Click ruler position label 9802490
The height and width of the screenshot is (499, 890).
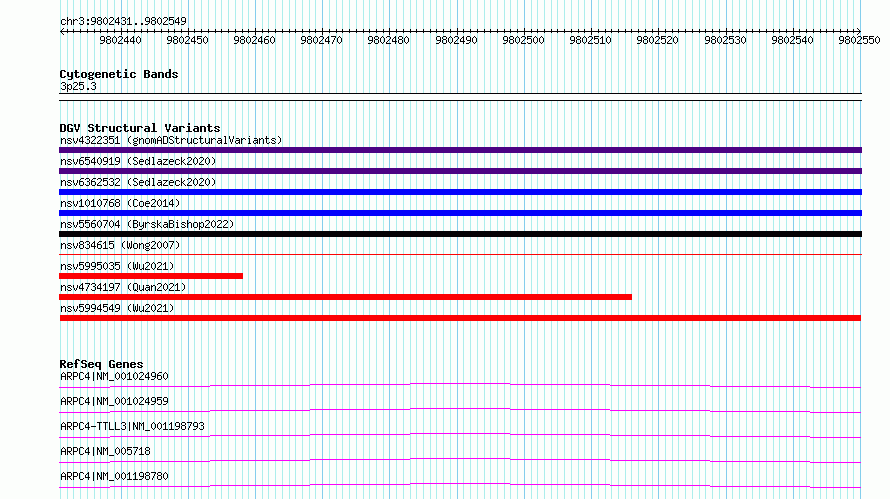(x=456, y=40)
